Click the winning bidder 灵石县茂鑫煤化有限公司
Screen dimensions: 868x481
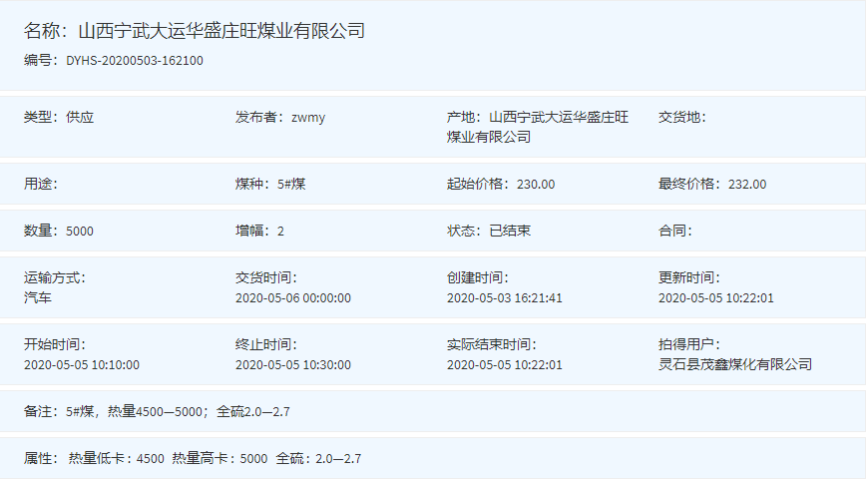(735, 364)
